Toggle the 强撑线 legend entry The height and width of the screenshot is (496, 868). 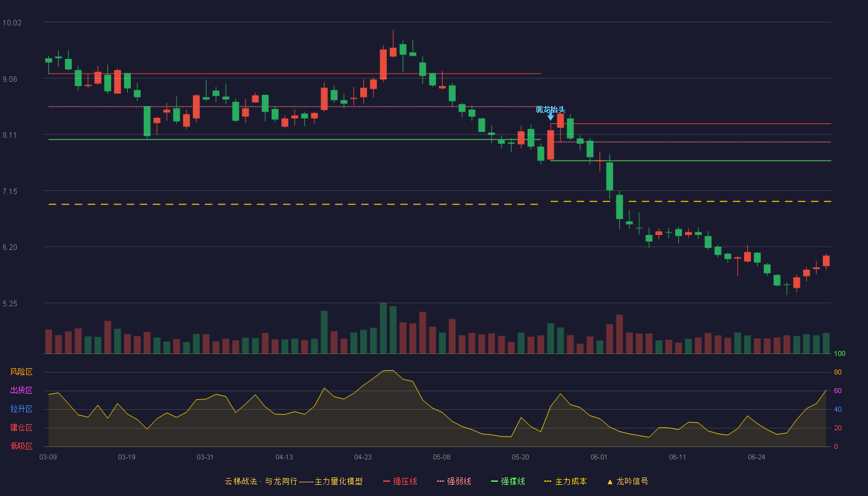(x=513, y=481)
